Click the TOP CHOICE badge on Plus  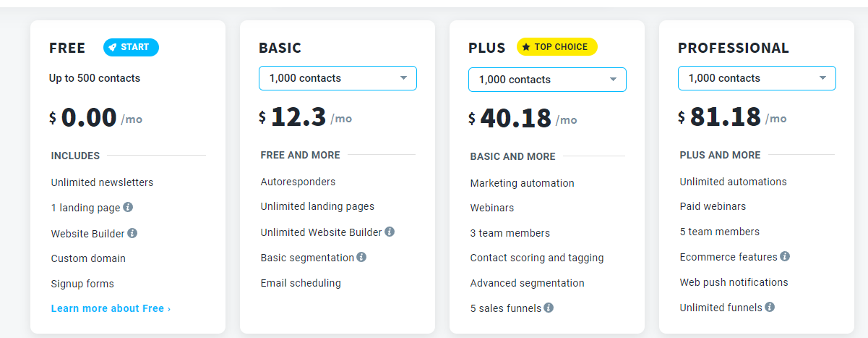click(x=557, y=47)
